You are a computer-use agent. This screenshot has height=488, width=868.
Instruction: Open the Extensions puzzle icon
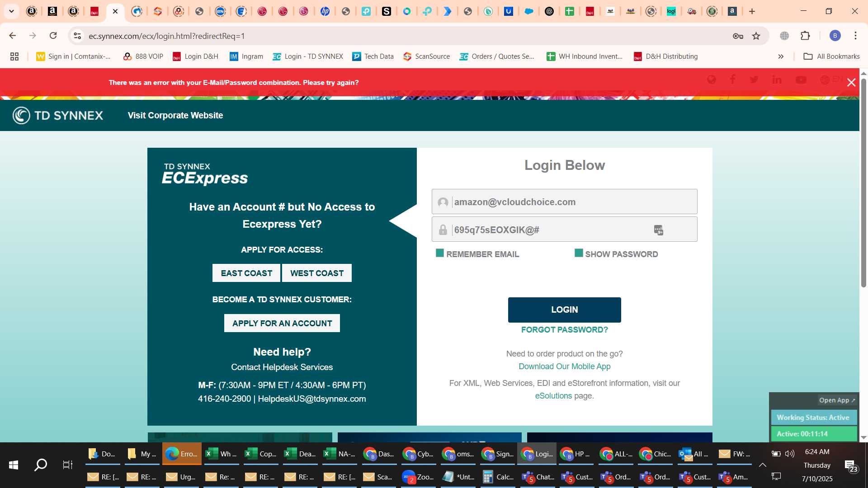coord(805,36)
